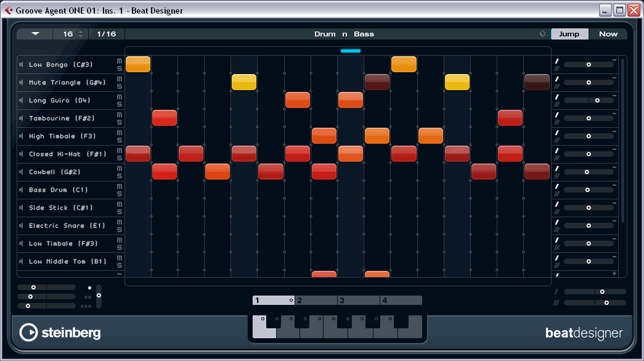The height and width of the screenshot is (361, 644).
Task: Click the Low Middle Tom lane speaker icon
Action: [21, 261]
